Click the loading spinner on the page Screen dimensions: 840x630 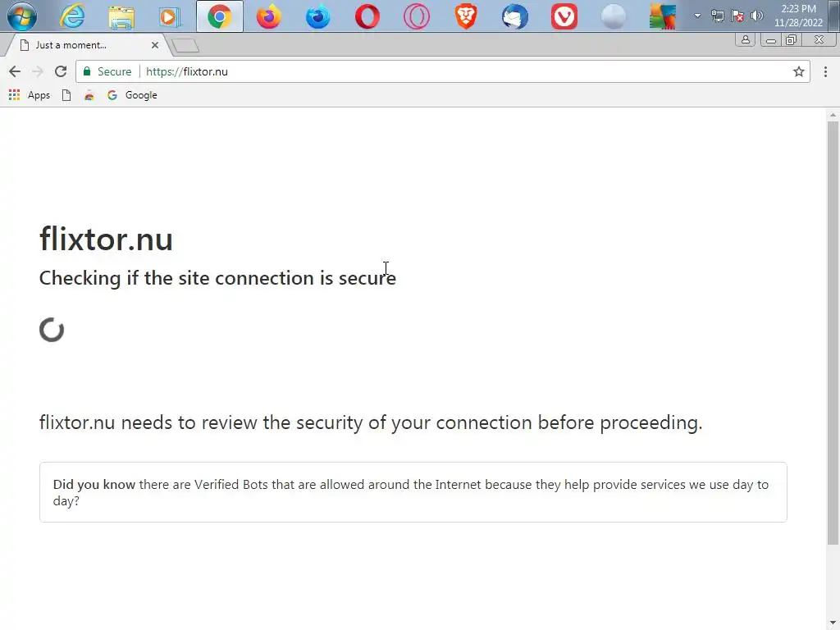point(52,330)
